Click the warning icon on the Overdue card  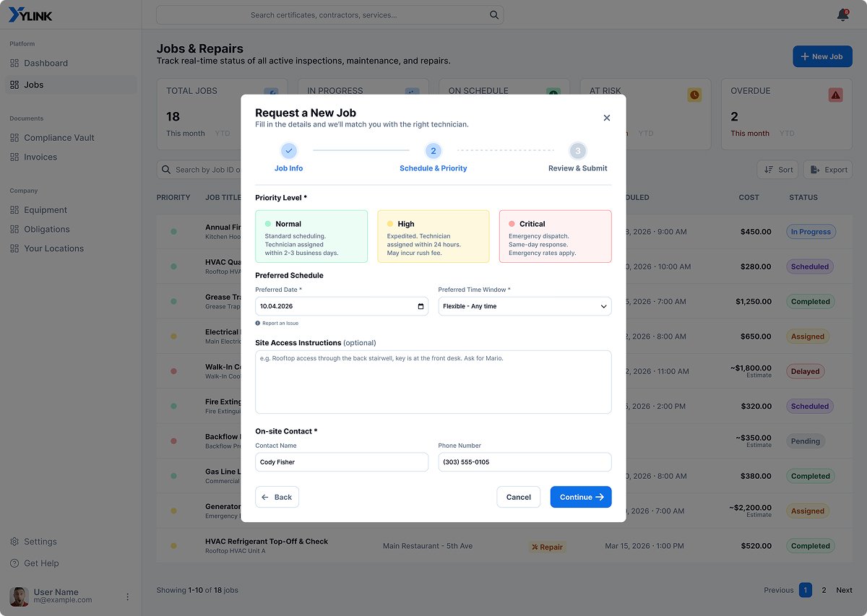[x=836, y=95]
